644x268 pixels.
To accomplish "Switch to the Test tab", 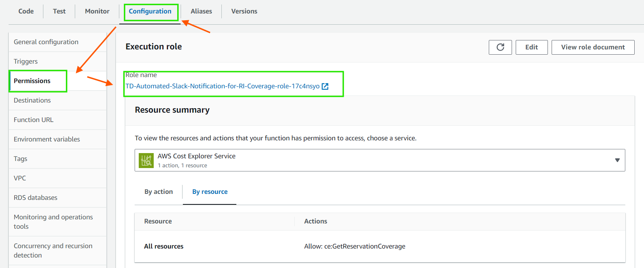I will coord(59,11).
